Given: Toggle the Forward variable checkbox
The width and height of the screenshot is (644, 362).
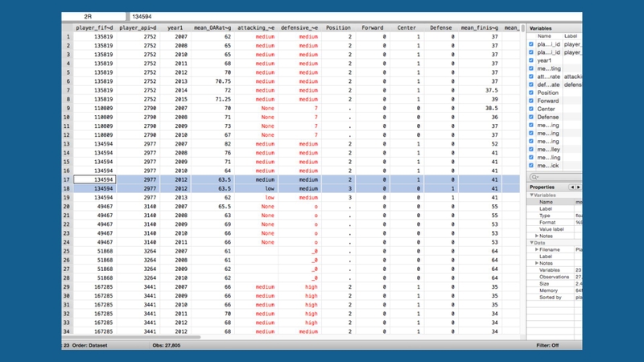Looking at the screenshot, I should tap(531, 101).
